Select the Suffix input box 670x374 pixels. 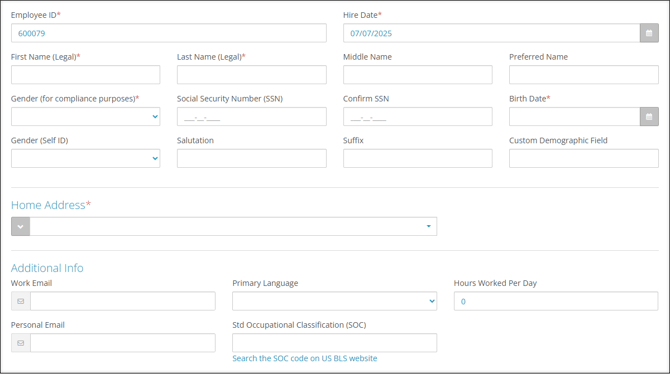417,159
